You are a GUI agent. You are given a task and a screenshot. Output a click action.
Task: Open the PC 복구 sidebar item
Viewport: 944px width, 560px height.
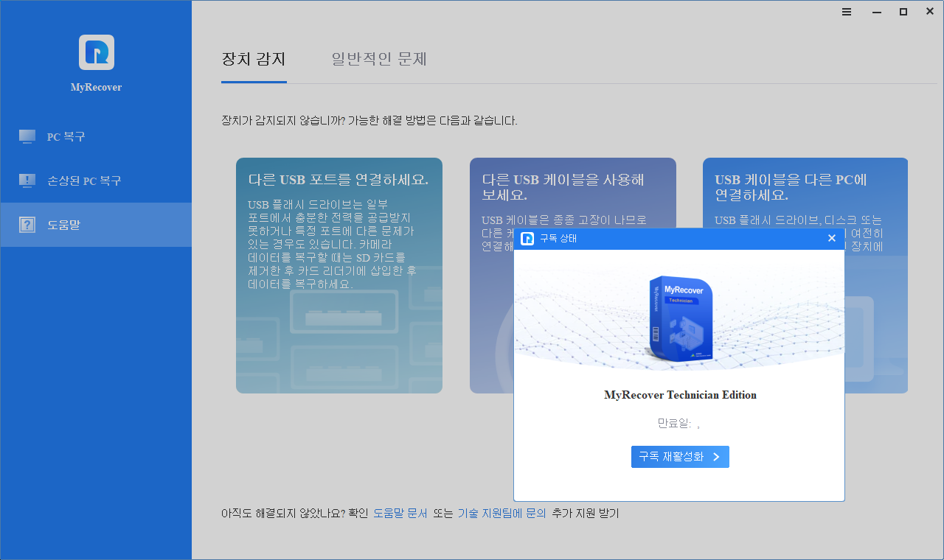click(96, 137)
